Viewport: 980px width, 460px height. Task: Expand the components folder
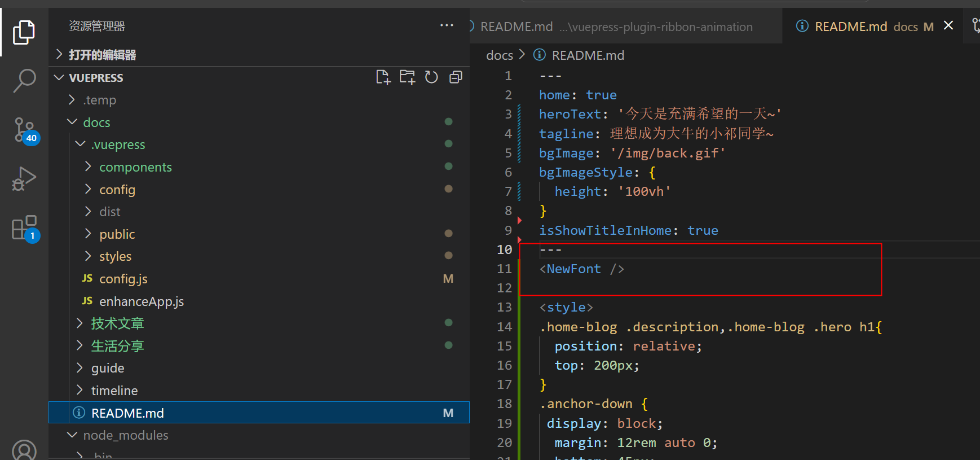[x=88, y=167]
